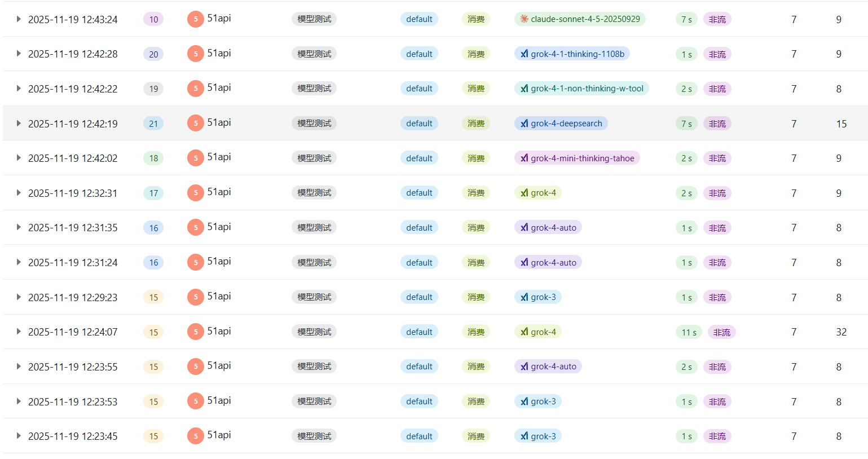Click the xAI icon beside grok-4-1-non-thinking-w-tool
The width and height of the screenshot is (868, 459).
click(525, 89)
